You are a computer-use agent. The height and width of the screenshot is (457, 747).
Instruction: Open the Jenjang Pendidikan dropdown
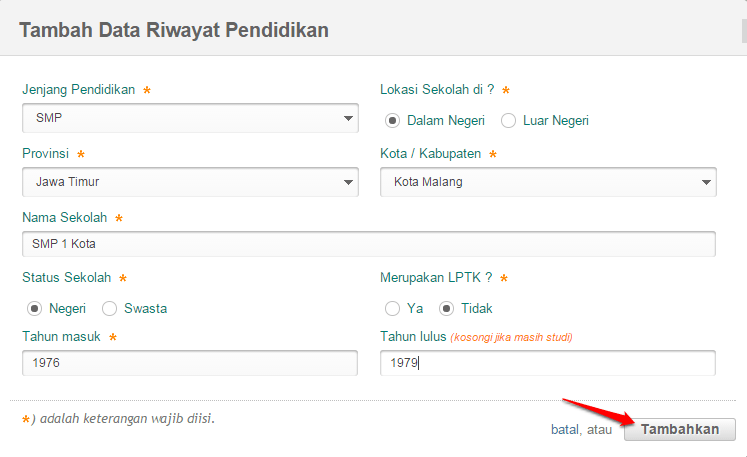[x=190, y=118]
